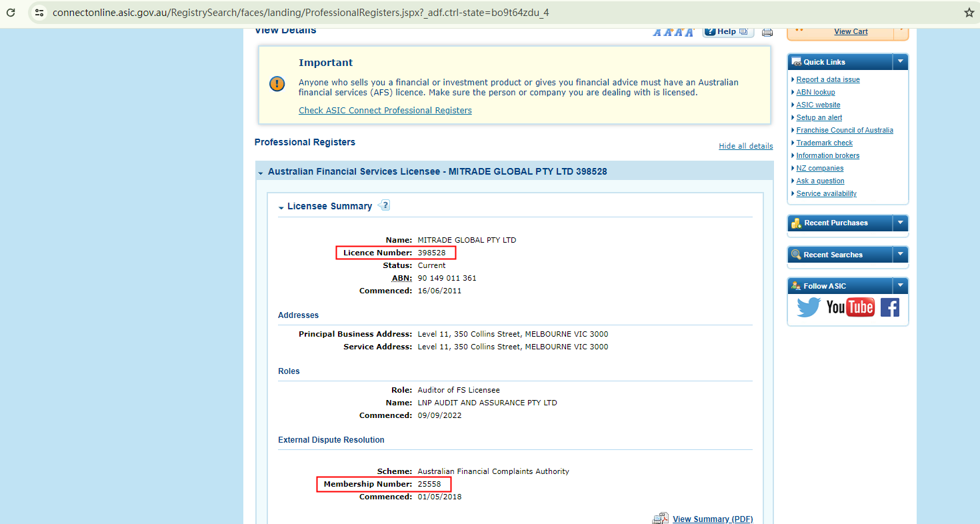This screenshot has width=980, height=524.
Task: Open the ABN lookup quick link
Action: point(815,92)
